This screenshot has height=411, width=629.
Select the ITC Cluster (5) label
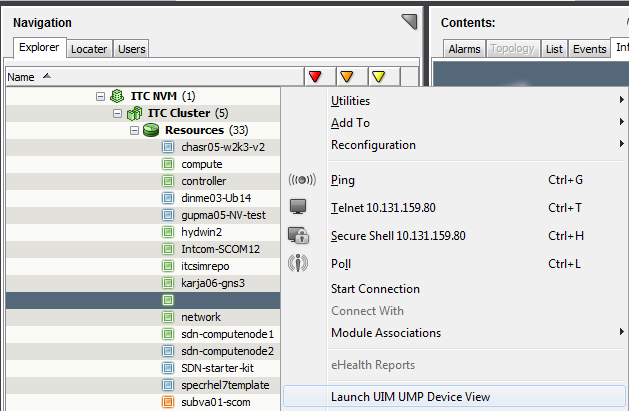188,113
